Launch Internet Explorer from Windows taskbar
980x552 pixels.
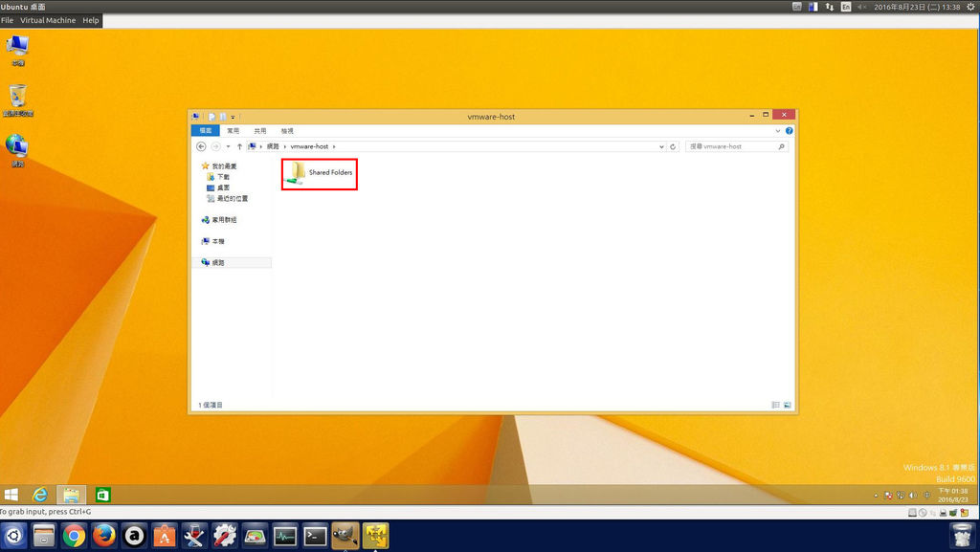coord(40,496)
